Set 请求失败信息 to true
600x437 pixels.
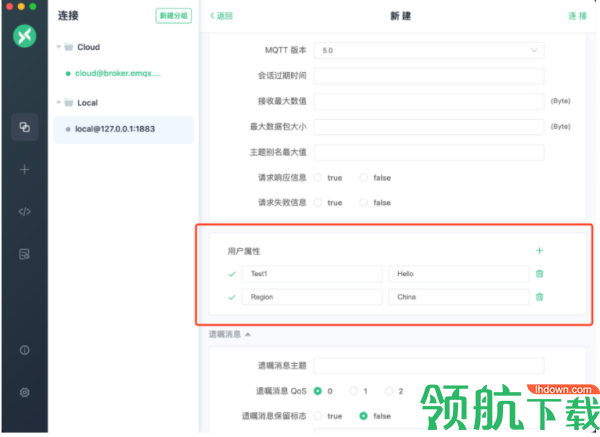pos(318,202)
